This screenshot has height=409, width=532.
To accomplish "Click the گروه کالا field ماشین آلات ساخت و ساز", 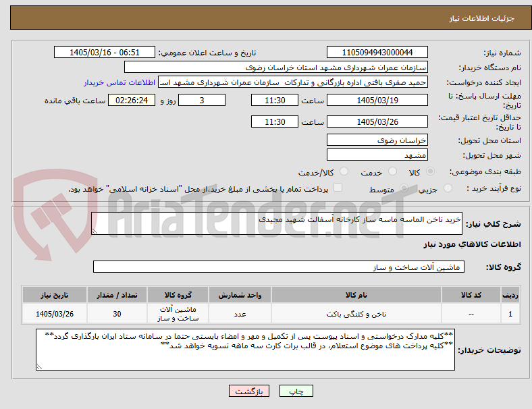I will pos(279,267).
